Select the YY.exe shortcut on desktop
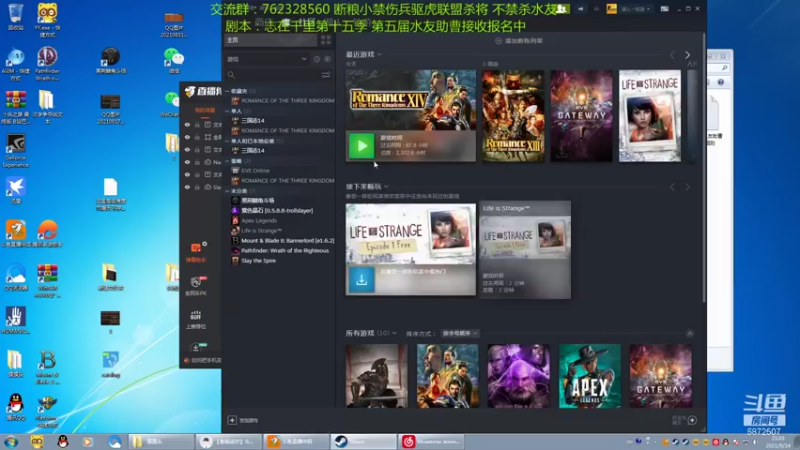Viewport: 800px width, 450px height. click(x=47, y=19)
